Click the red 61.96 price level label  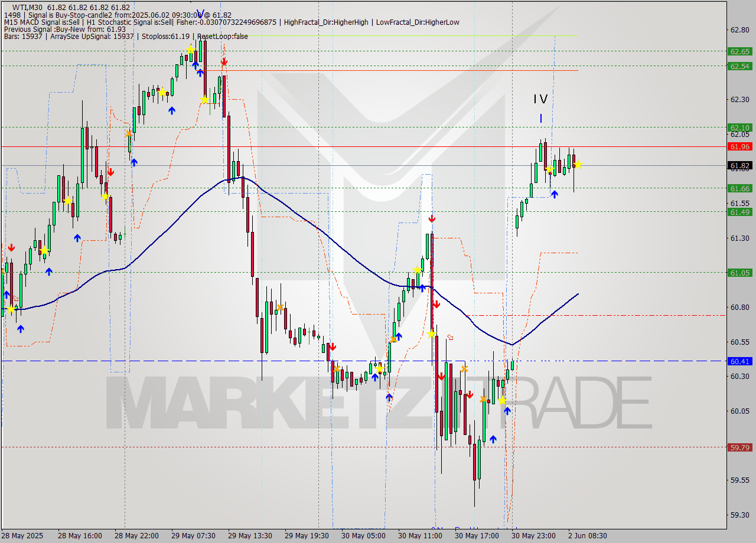click(739, 146)
